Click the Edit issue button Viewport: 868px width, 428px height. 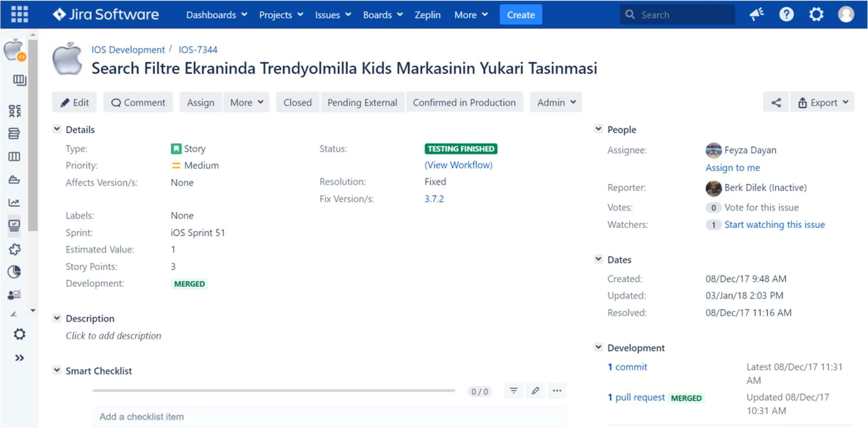74,103
